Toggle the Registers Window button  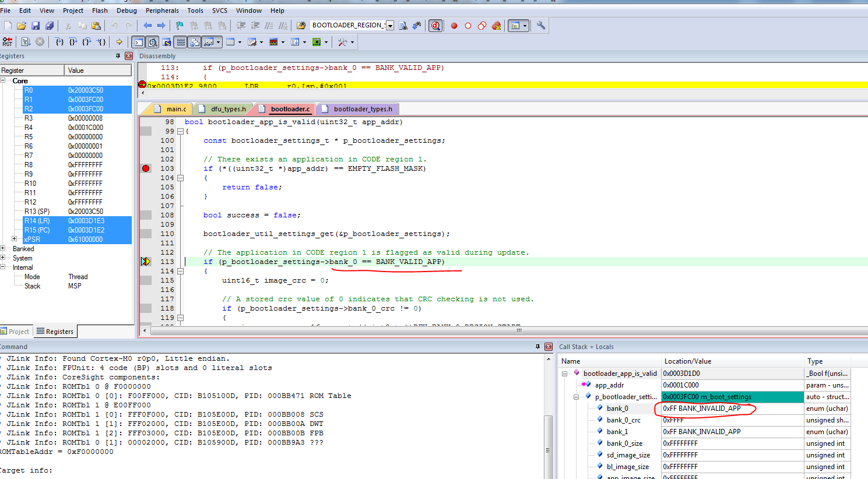pos(181,42)
